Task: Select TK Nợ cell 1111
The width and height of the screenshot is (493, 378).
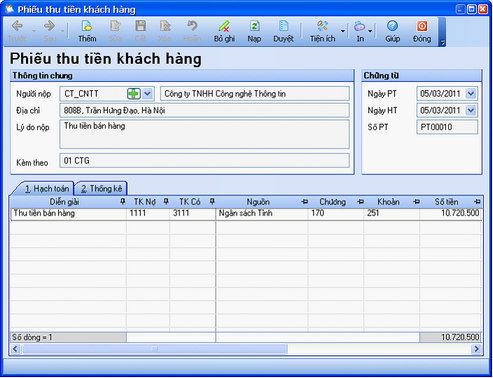Action: pos(148,213)
